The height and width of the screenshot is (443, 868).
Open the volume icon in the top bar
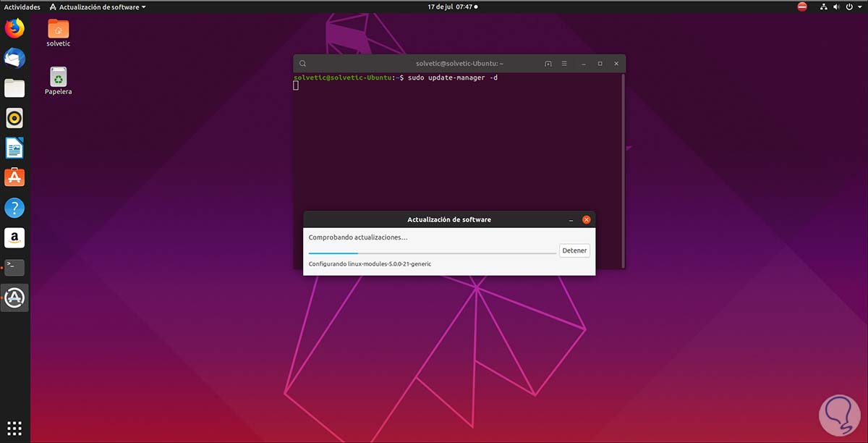click(836, 7)
